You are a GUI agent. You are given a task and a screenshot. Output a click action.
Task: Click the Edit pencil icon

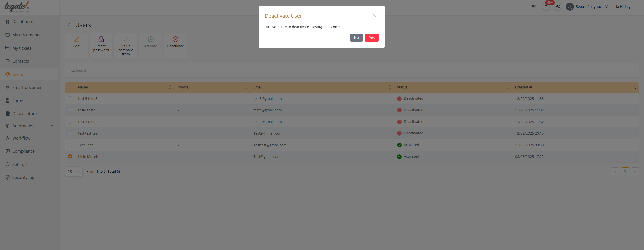click(x=76, y=39)
